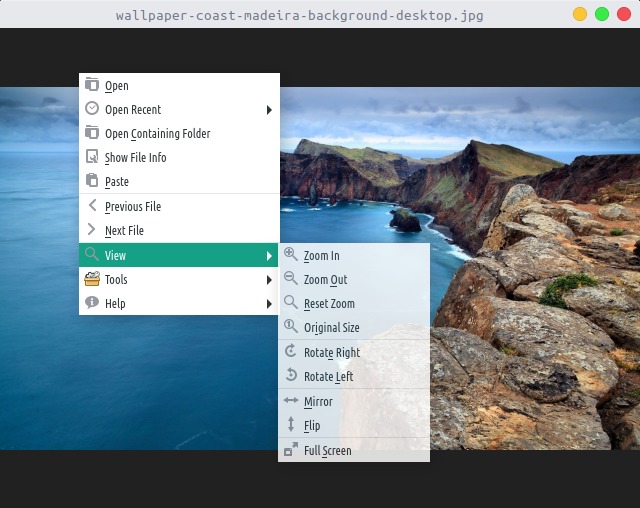Select Show File Info
This screenshot has width=640, height=508.
click(x=179, y=158)
